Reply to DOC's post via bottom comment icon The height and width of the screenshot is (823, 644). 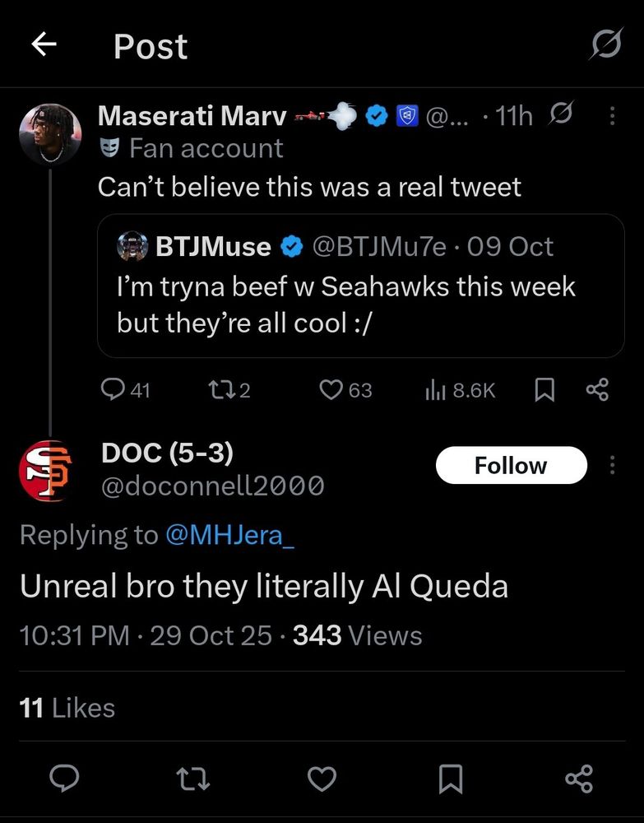pos(64,778)
